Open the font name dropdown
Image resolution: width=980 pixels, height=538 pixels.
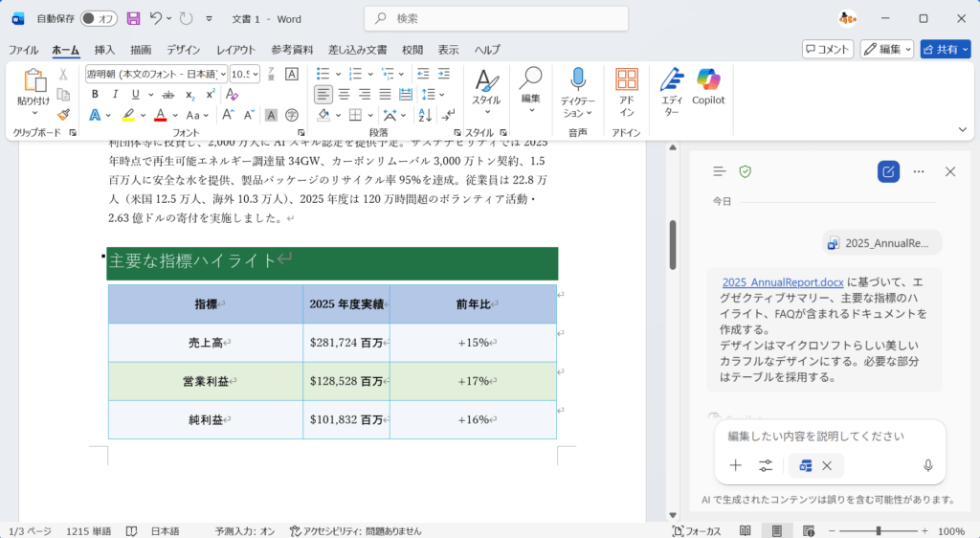[x=223, y=74]
